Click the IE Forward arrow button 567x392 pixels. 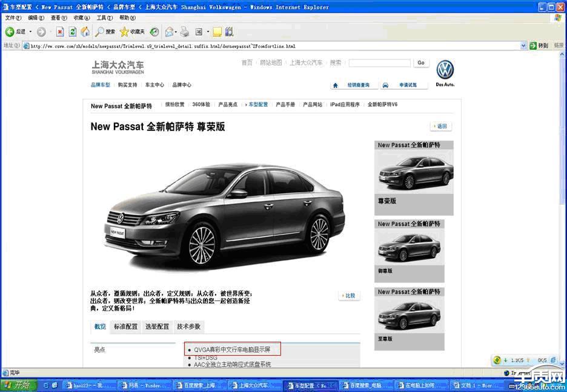click(x=41, y=32)
